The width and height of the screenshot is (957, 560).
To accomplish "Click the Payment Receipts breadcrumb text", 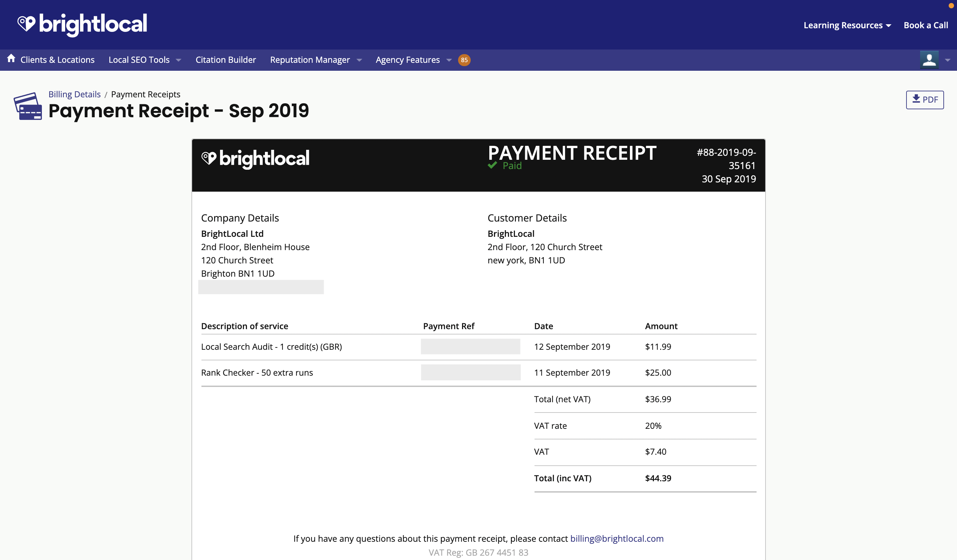I will tap(146, 94).
